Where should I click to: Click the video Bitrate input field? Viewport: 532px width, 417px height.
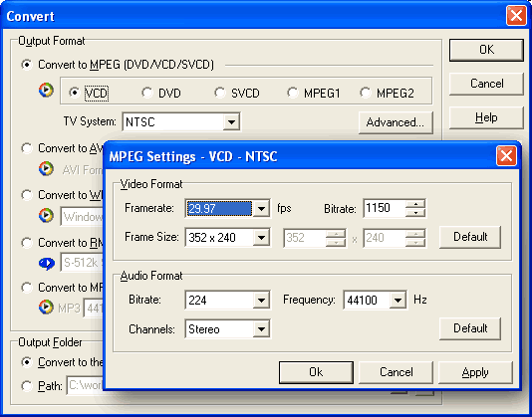[385, 208]
